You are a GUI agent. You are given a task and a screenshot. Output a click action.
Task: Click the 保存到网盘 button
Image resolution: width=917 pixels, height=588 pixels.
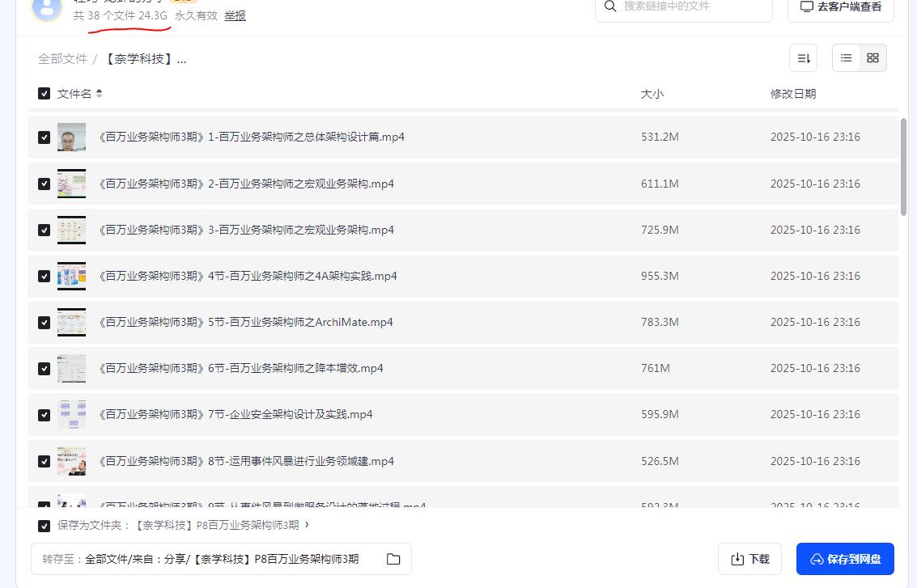pos(845,559)
